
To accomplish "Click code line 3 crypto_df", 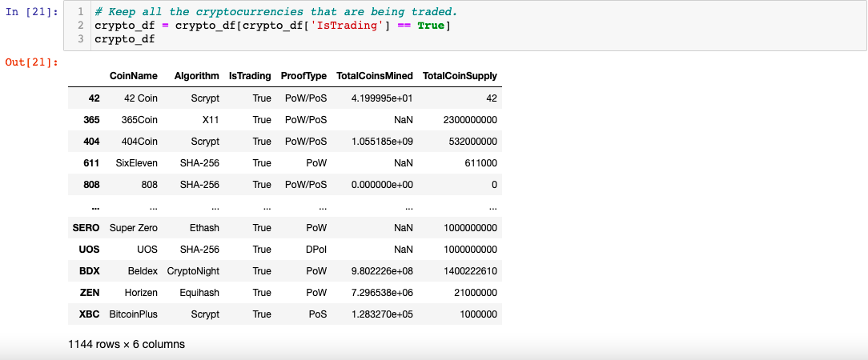I will tap(125, 39).
